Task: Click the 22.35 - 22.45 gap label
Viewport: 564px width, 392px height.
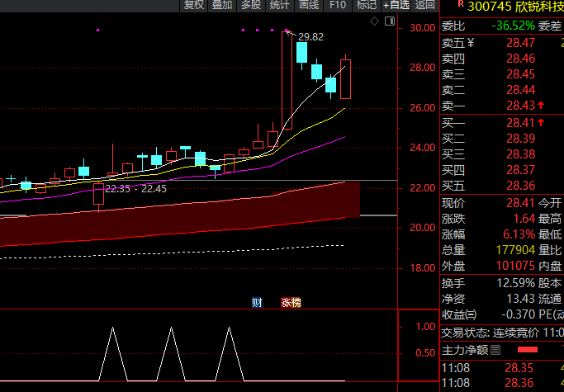Action: pos(135,189)
